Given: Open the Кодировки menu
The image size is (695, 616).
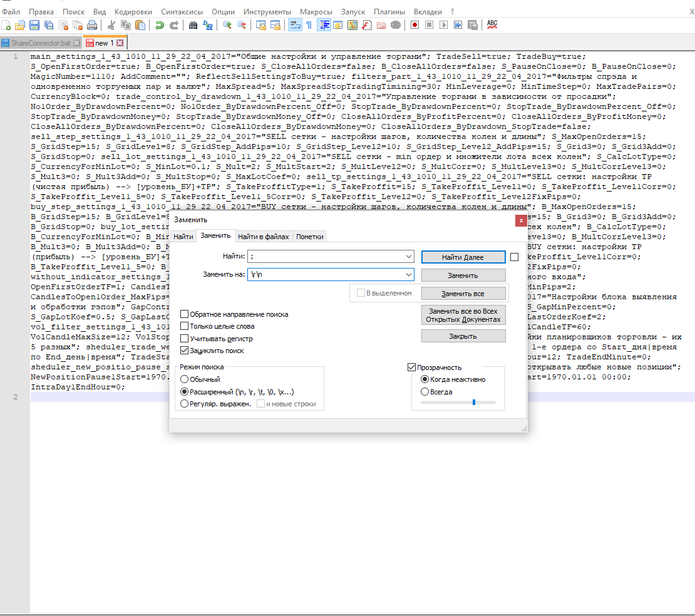Looking at the screenshot, I should coord(133,11).
